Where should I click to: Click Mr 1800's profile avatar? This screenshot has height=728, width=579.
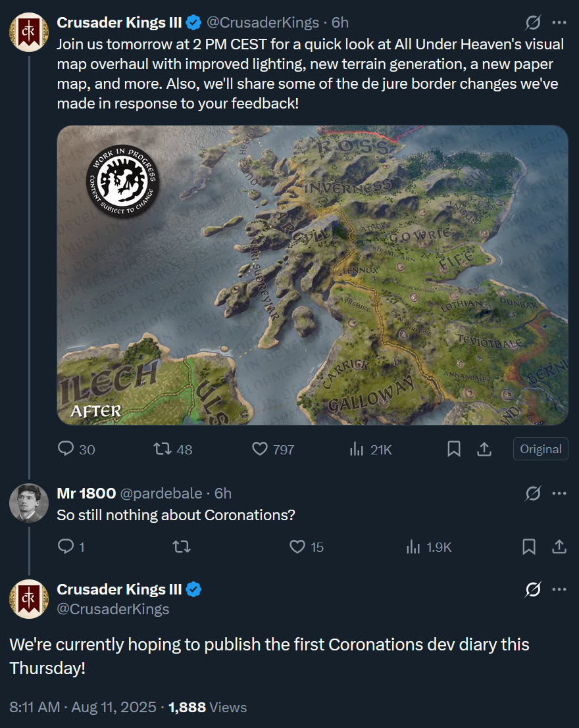click(x=29, y=503)
